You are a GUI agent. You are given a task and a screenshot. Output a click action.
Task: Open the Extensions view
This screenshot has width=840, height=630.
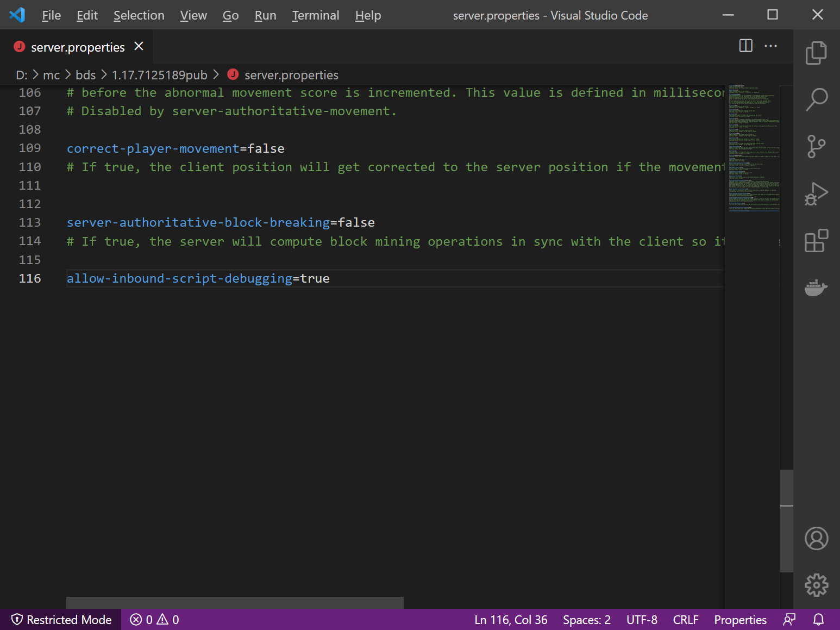816,241
